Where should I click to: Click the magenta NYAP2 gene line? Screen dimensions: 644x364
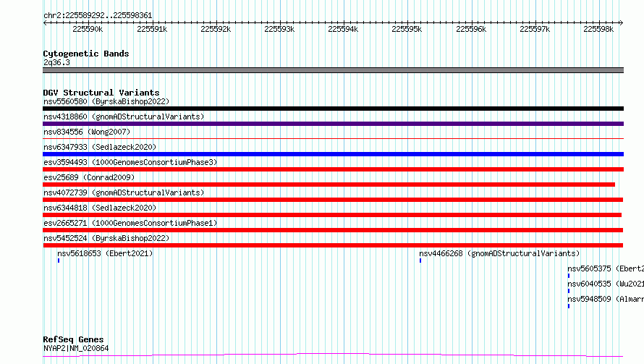(x=333, y=355)
